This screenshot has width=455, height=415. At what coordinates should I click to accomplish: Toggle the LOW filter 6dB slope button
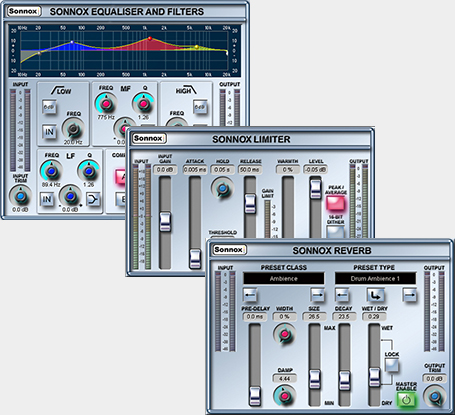[49, 107]
